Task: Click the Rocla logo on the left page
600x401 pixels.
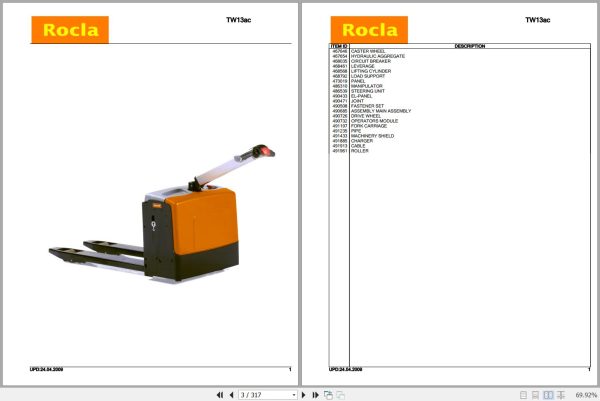Action: 70,29
